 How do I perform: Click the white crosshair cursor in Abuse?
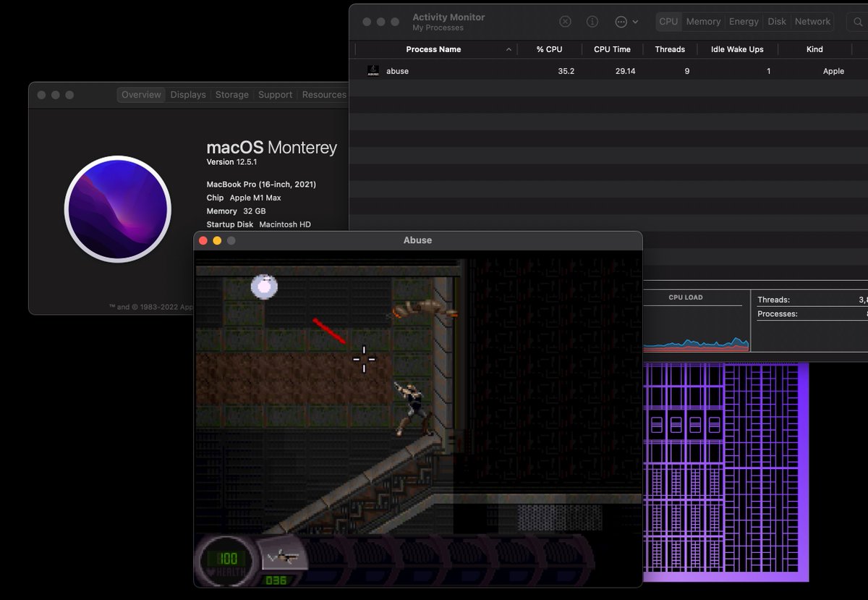click(x=364, y=359)
